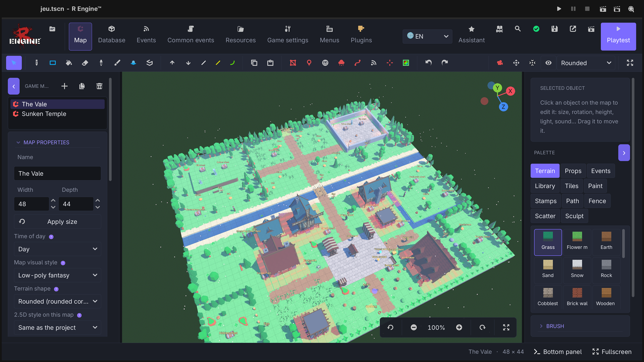Select the Sculpt palette tab
This screenshot has width=644, height=362.
[574, 216]
